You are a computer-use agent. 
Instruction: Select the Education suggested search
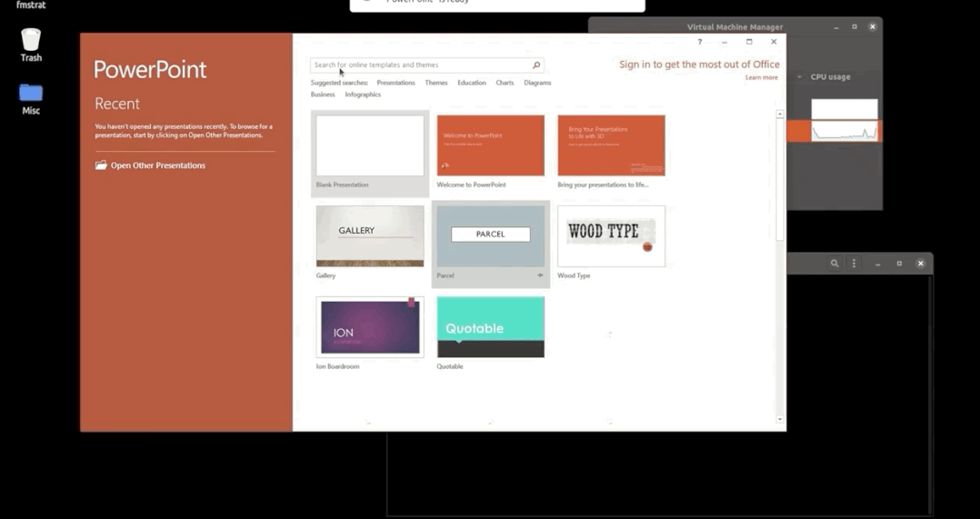click(x=471, y=83)
